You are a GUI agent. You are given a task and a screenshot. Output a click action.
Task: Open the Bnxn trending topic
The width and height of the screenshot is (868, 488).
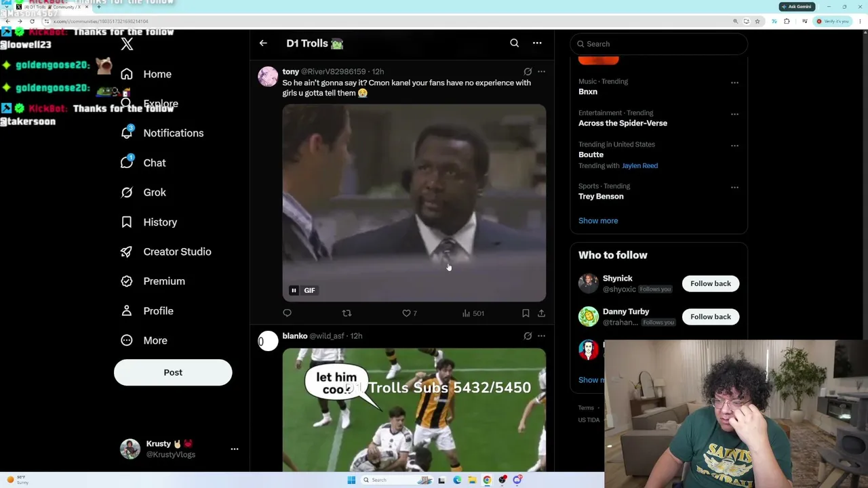pyautogui.click(x=588, y=91)
